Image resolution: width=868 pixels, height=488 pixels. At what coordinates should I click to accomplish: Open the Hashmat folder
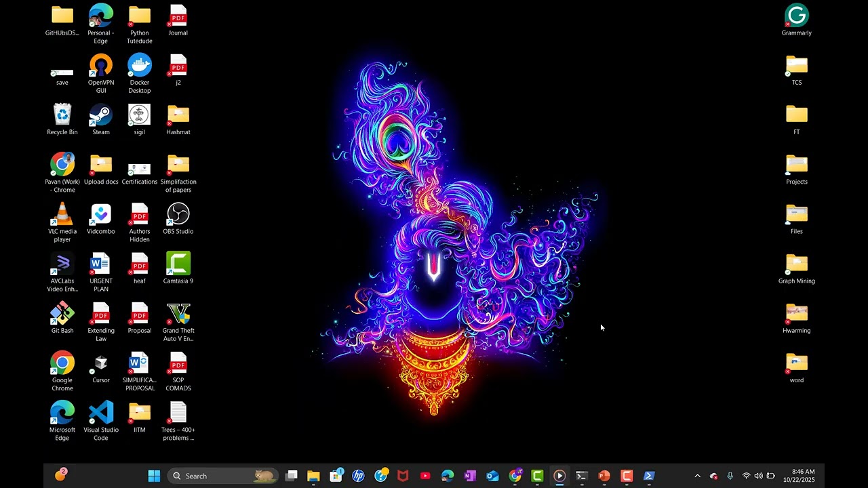coord(178,115)
